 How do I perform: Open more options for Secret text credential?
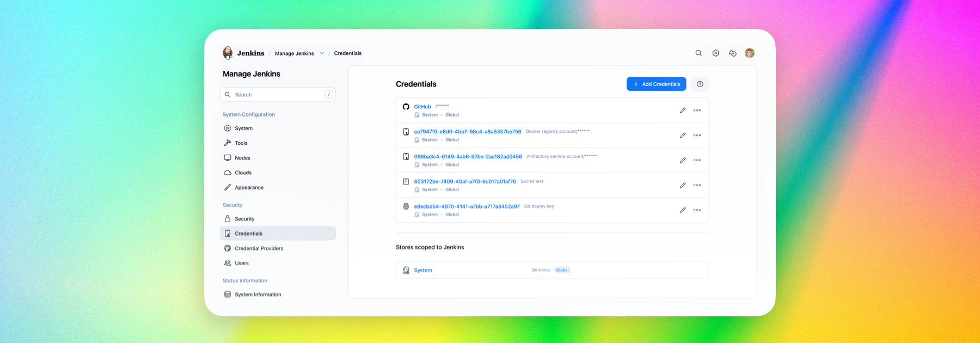tap(697, 186)
